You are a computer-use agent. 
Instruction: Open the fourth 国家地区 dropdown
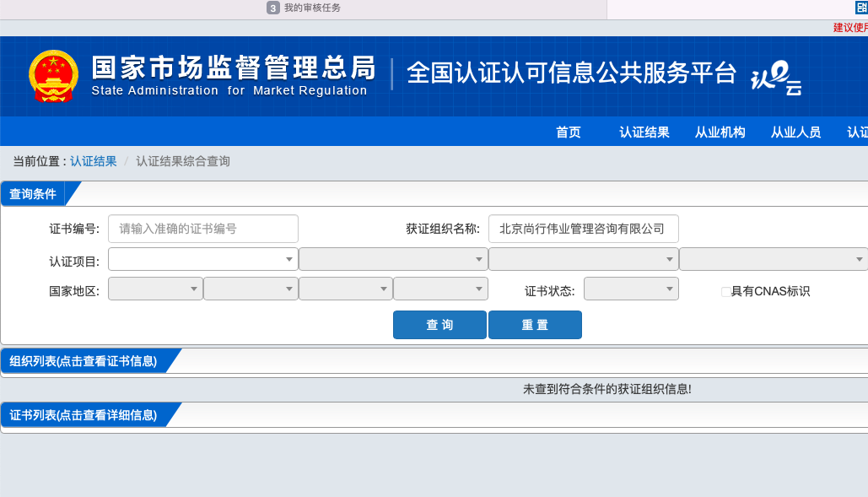point(440,289)
